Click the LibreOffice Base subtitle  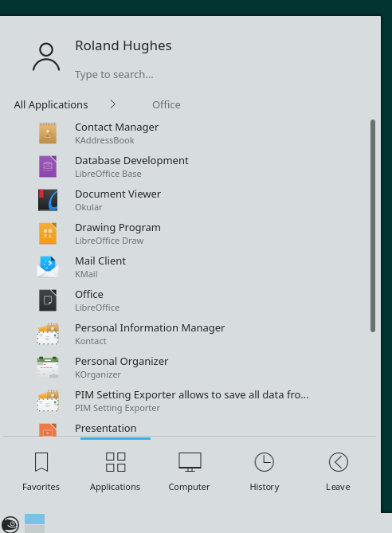108,174
